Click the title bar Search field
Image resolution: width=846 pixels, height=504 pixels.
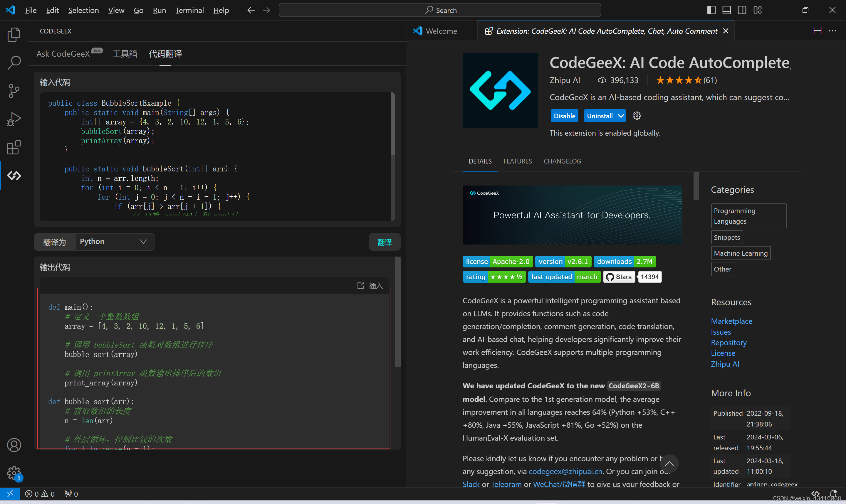pos(440,10)
